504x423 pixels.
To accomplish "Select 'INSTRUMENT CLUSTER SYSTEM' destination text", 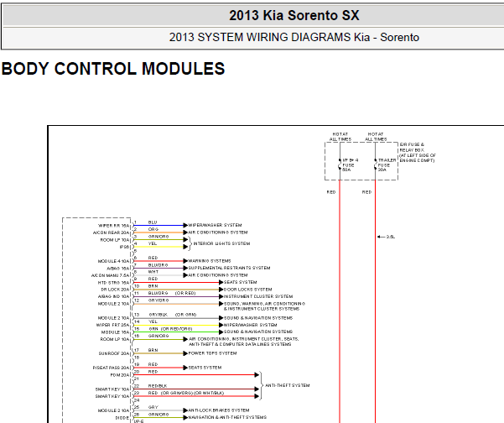I will pos(258,296).
